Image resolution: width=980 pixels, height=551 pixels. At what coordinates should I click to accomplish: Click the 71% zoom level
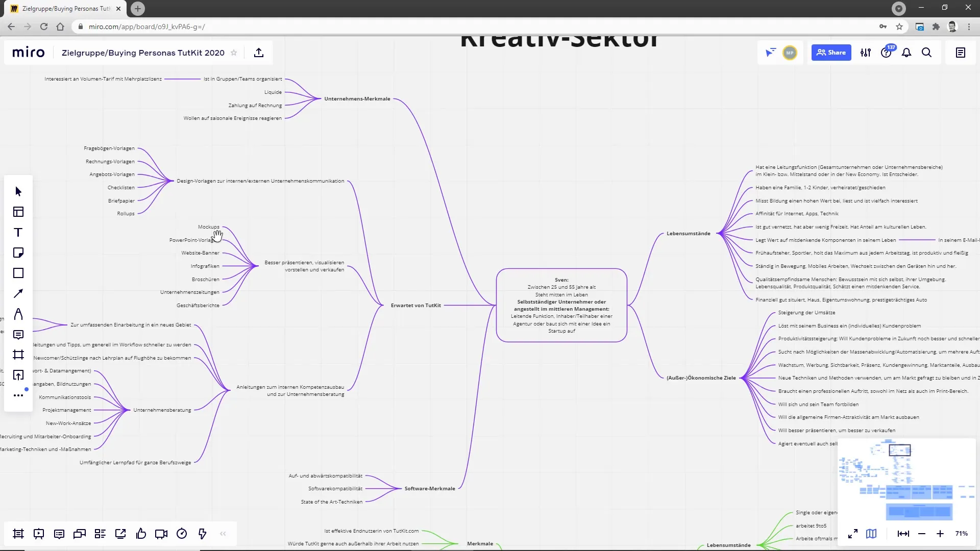click(x=962, y=534)
